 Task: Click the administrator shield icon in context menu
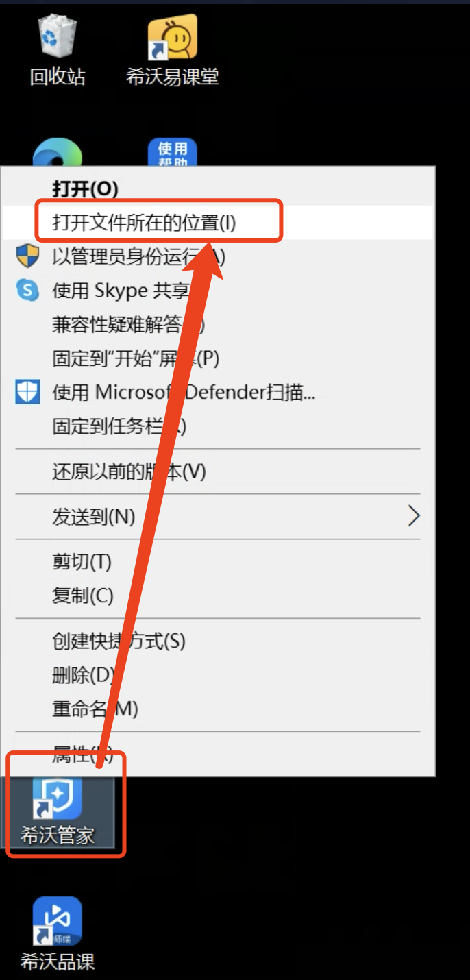pyautogui.click(x=28, y=256)
